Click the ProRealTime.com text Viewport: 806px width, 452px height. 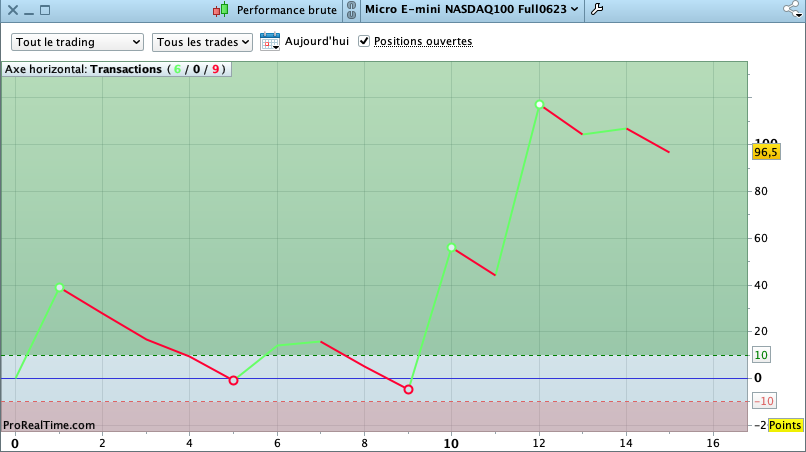(x=49, y=425)
